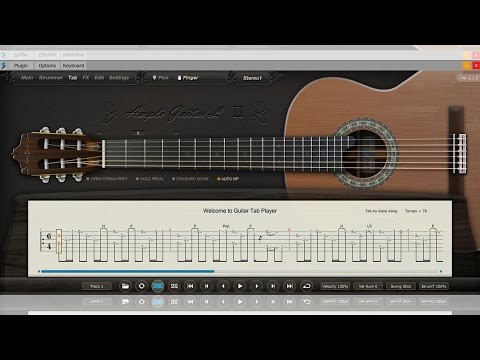480x360 pixels.
Task: Adjust the Velocity 100% control
Action: click(x=335, y=286)
